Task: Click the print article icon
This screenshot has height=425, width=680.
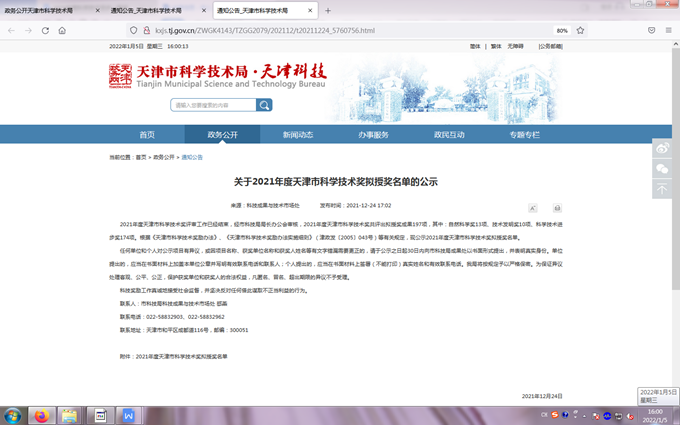Action: [557, 208]
